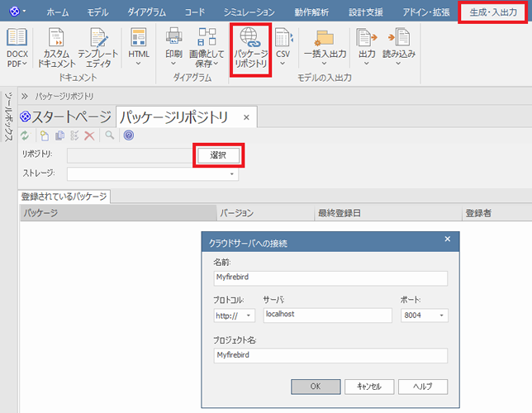
Task: Open the 一括入出力 folder icon
Action: 324,37
